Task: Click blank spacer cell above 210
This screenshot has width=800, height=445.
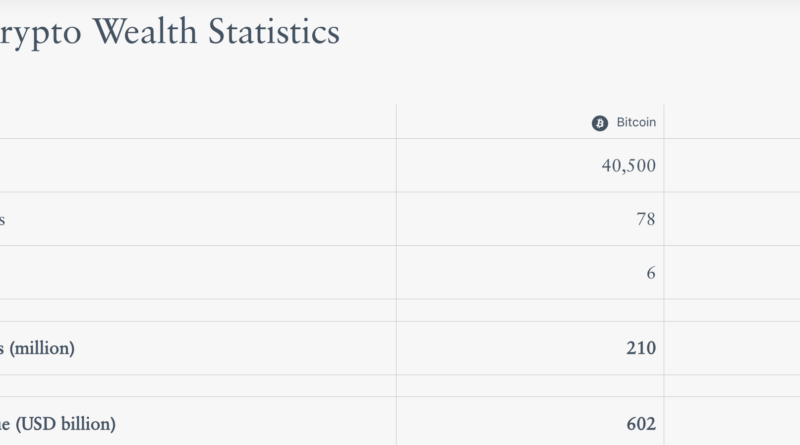Action: [530, 310]
